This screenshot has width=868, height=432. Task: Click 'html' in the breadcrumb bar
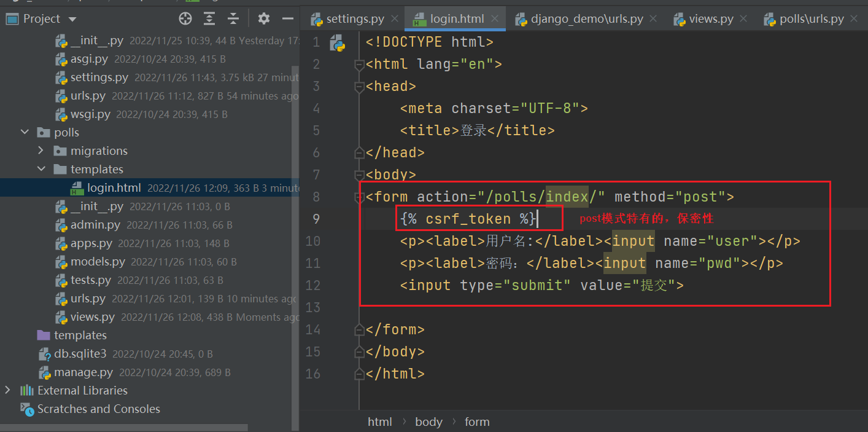pos(380,422)
